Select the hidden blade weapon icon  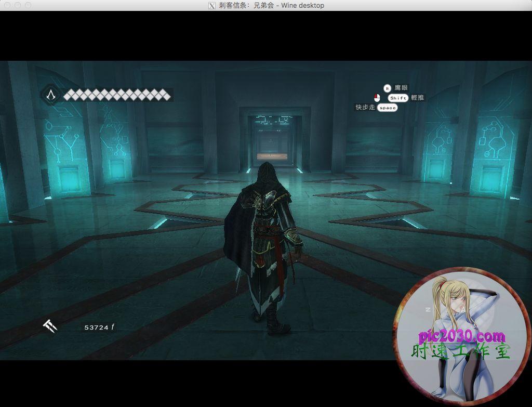pyautogui.click(x=50, y=326)
